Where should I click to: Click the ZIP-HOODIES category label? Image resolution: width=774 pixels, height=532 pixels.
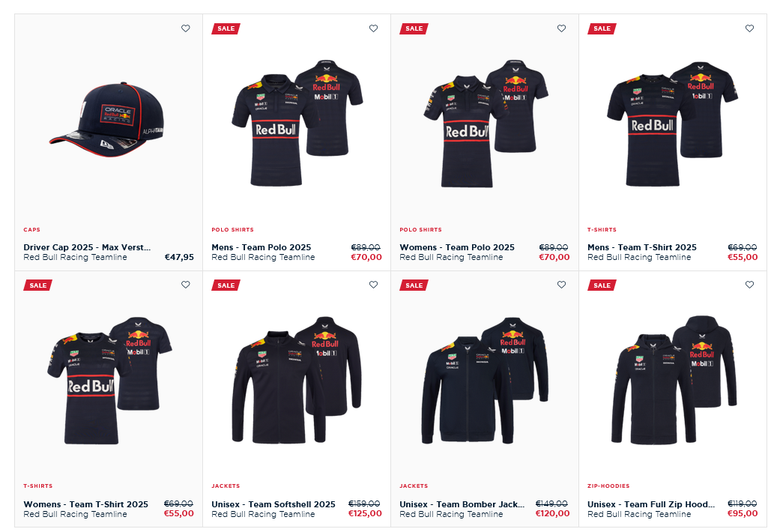click(x=608, y=486)
